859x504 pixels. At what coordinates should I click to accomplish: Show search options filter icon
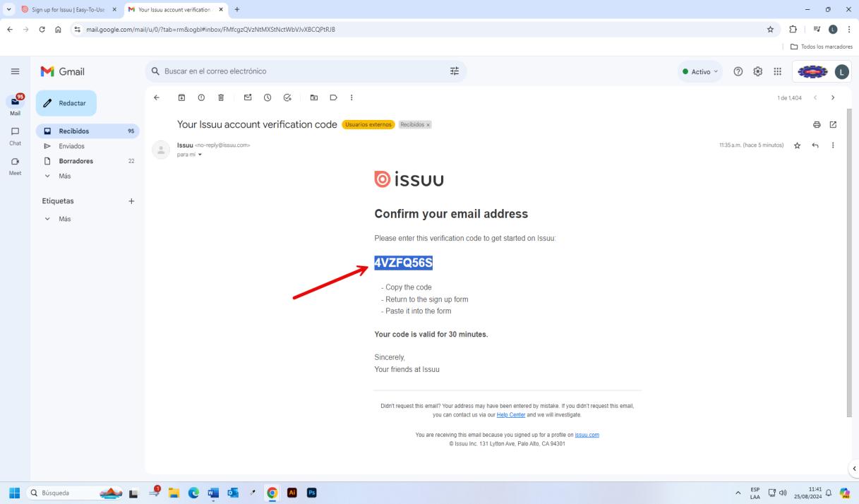pyautogui.click(x=455, y=71)
